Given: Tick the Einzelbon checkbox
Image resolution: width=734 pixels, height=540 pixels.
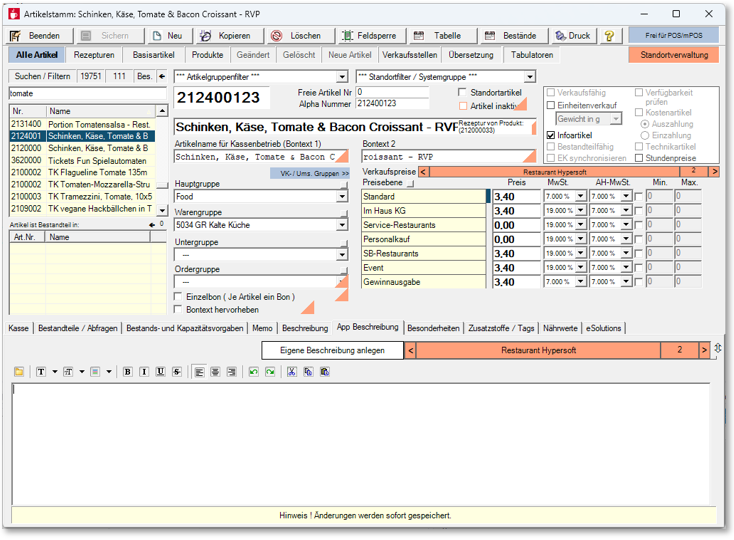Looking at the screenshot, I should tap(179, 297).
